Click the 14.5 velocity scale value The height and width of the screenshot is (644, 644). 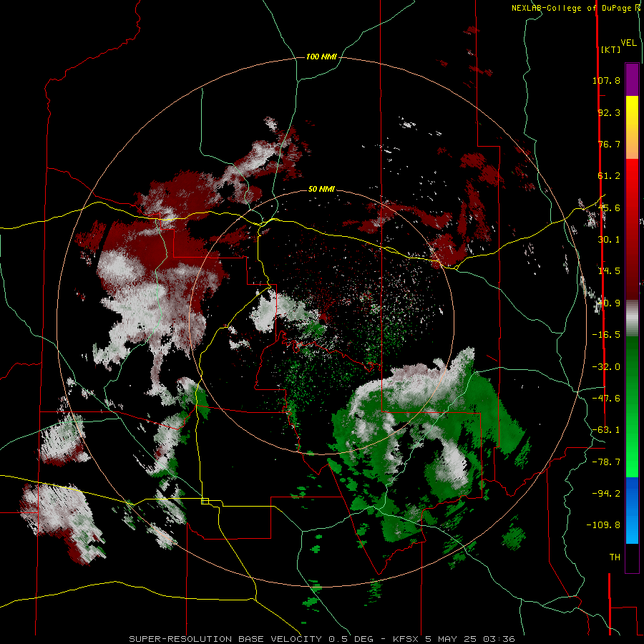[x=609, y=271]
